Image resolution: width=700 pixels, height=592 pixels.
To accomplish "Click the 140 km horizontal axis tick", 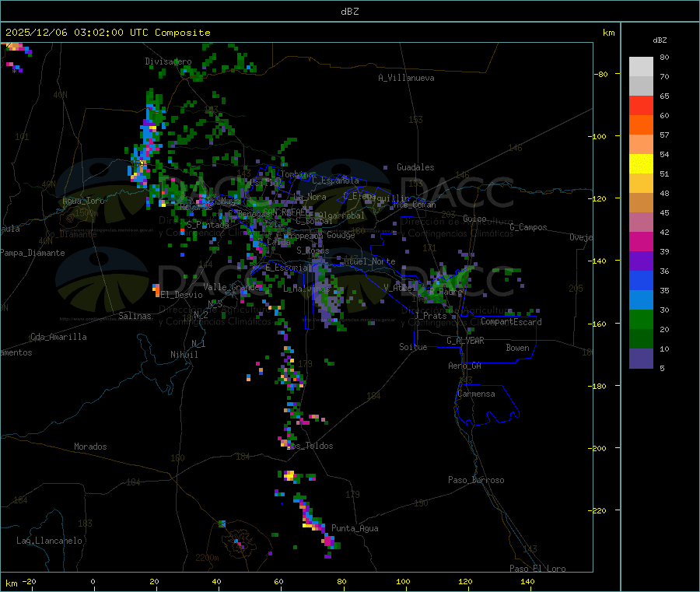I will (x=527, y=581).
